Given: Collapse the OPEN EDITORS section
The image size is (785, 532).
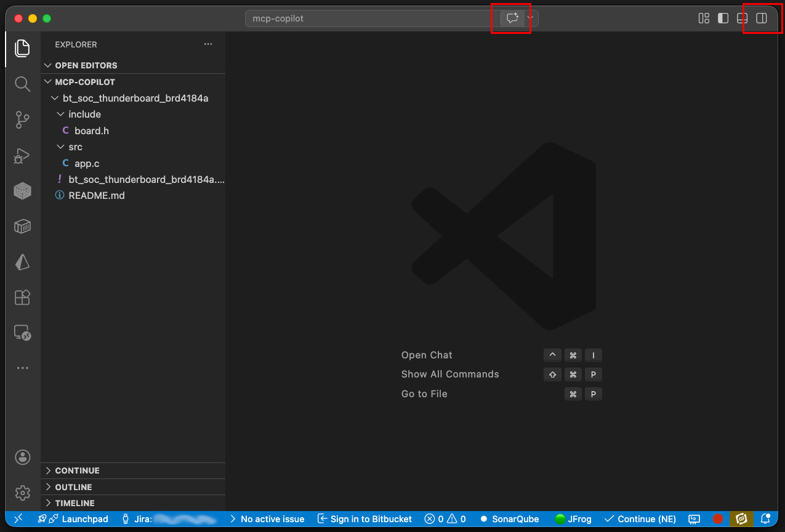Looking at the screenshot, I should point(133,65).
